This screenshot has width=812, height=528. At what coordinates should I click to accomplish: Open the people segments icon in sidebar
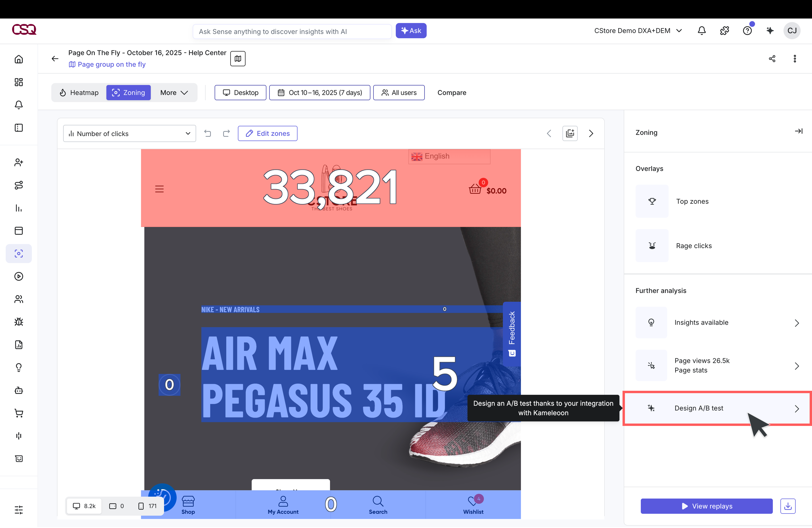19,299
